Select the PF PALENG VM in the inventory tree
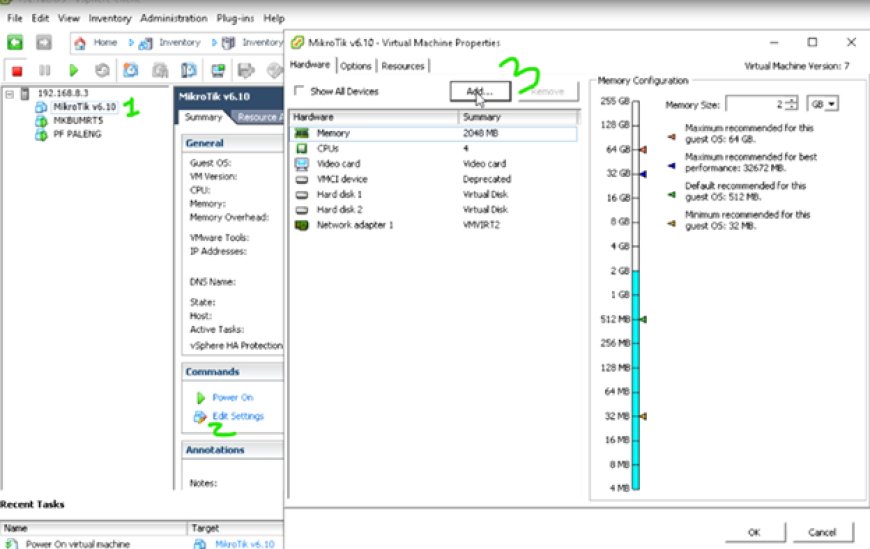 pyautogui.click(x=77, y=134)
